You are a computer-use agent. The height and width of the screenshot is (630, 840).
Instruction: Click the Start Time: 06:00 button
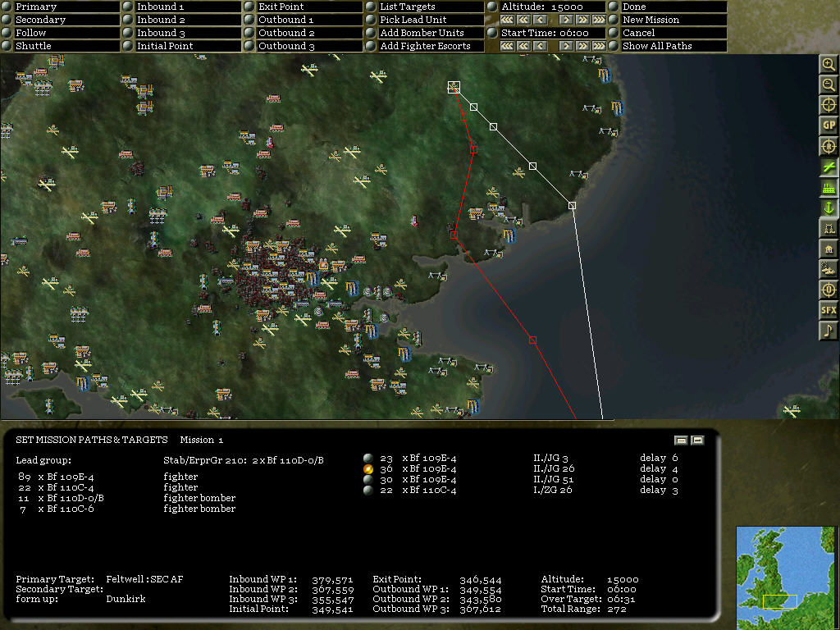[x=546, y=33]
